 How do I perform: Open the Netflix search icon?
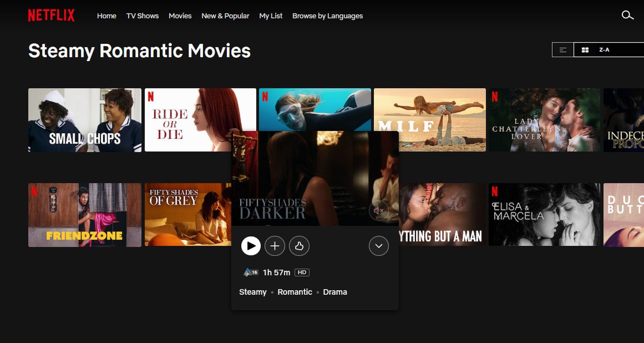click(x=628, y=15)
